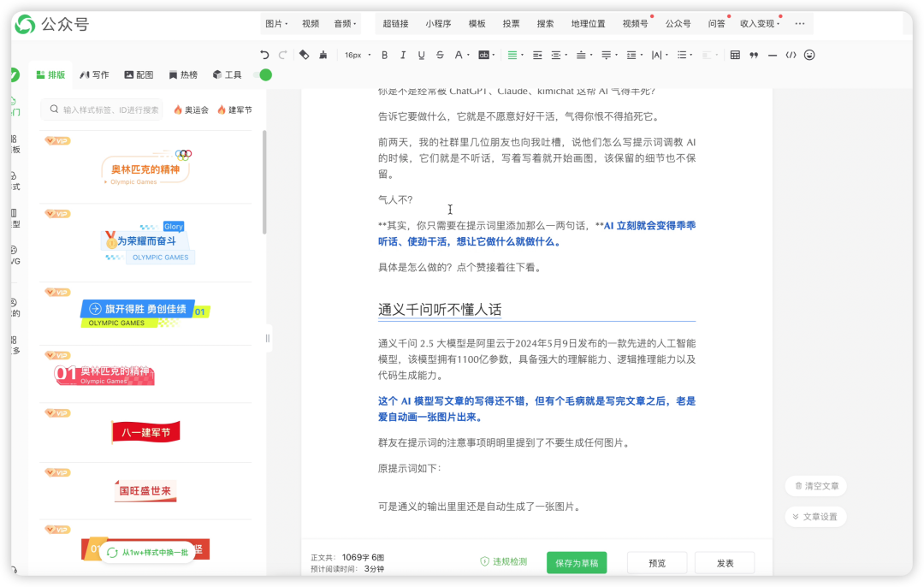Insert a table
Viewport: 924px width, 587px height.
coord(735,55)
